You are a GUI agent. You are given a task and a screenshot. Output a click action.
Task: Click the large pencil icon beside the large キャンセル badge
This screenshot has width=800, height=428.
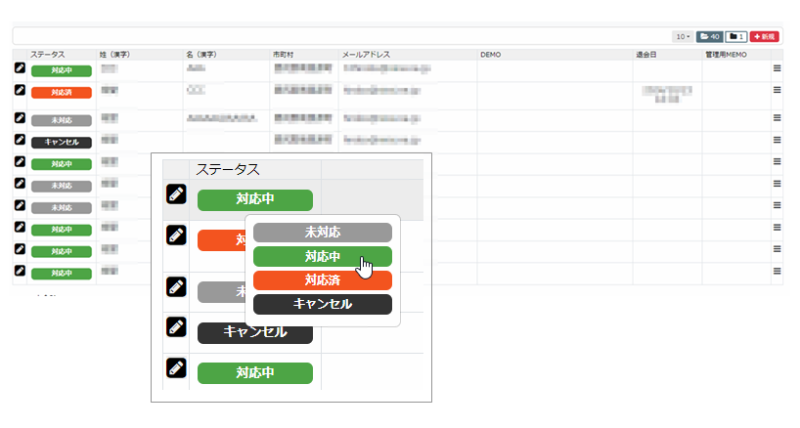point(176,327)
